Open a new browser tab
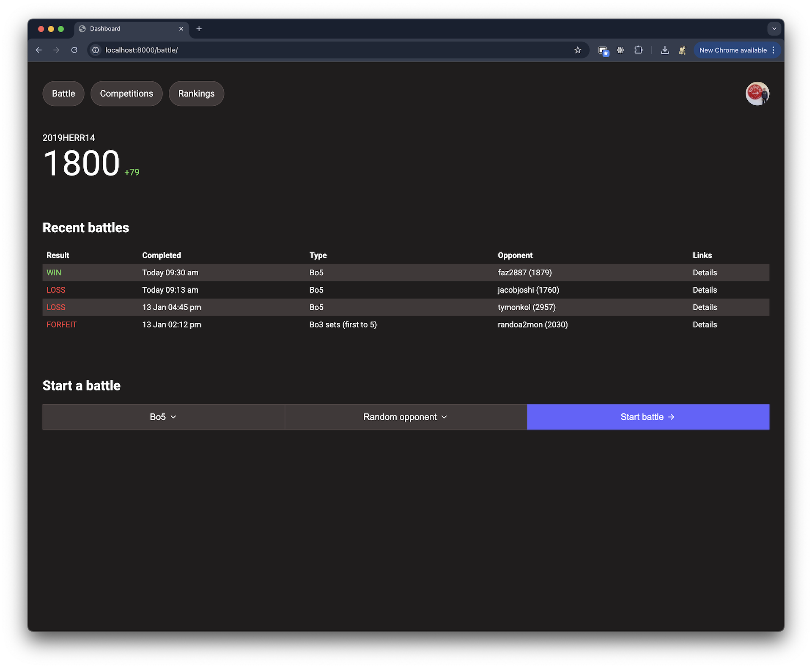The height and width of the screenshot is (668, 812). pyautogui.click(x=199, y=29)
